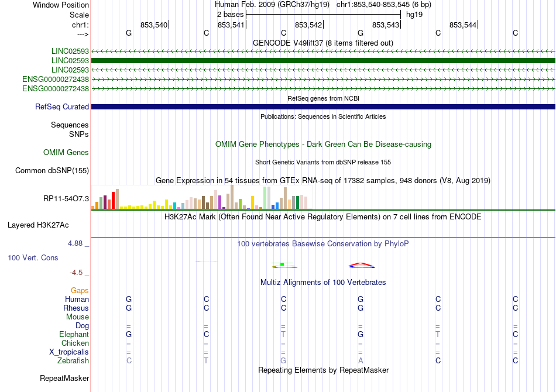Click the Chicken alignment row label

[75, 343]
